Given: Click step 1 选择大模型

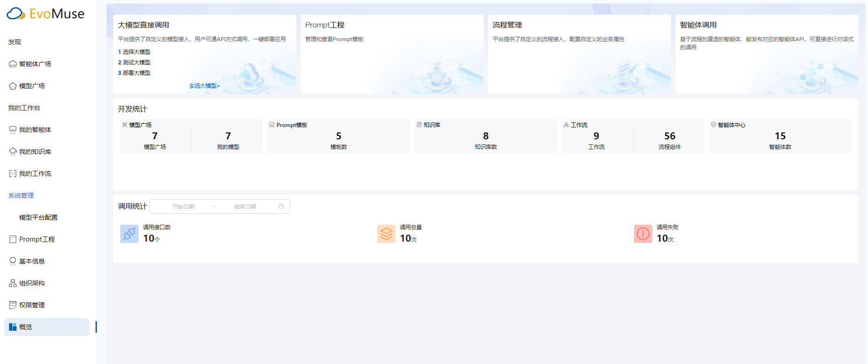Looking at the screenshot, I should pyautogui.click(x=134, y=52).
